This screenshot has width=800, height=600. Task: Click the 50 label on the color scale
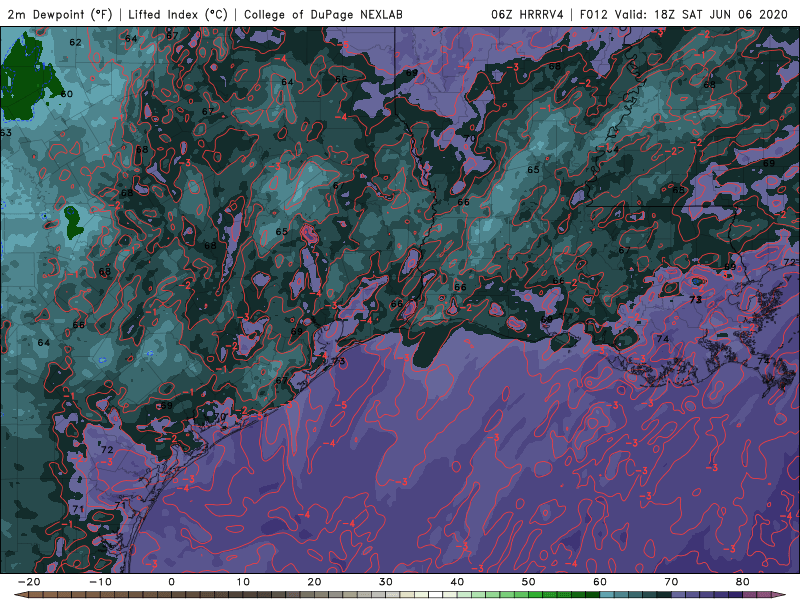click(529, 582)
